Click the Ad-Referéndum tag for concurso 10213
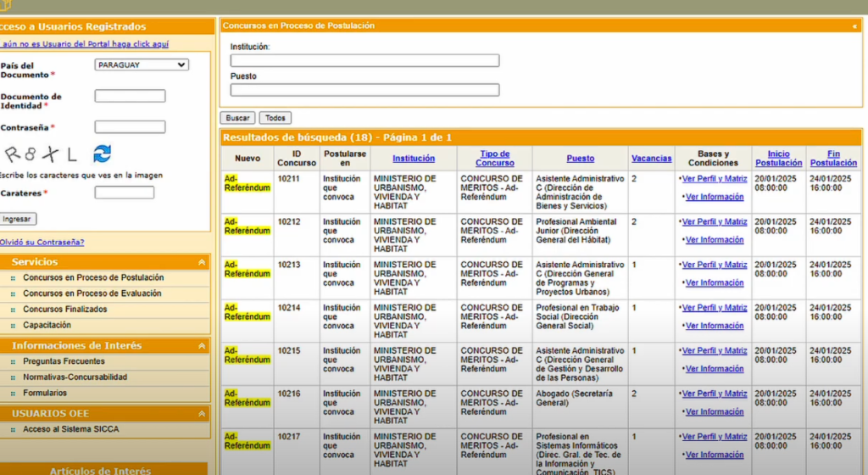The image size is (868, 475). click(x=248, y=269)
